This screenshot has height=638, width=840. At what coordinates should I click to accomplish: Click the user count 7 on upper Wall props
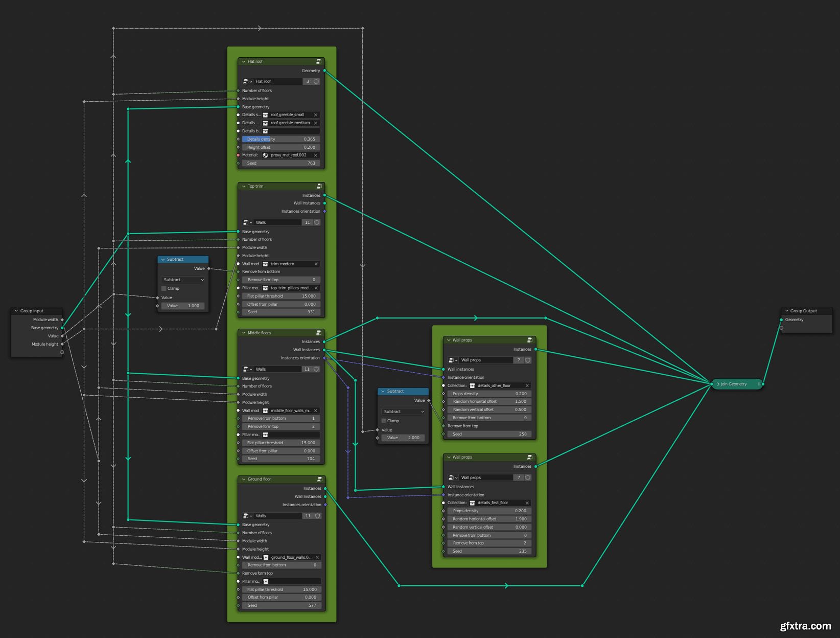point(518,360)
